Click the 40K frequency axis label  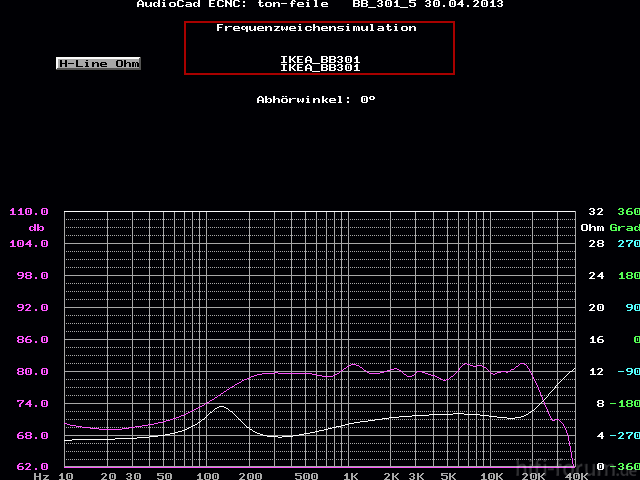click(x=576, y=476)
